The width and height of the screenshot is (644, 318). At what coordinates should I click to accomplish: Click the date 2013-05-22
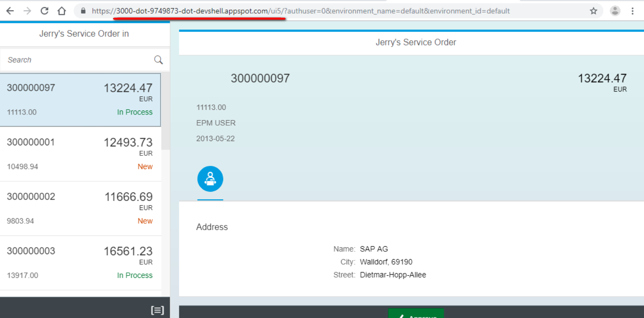(215, 139)
